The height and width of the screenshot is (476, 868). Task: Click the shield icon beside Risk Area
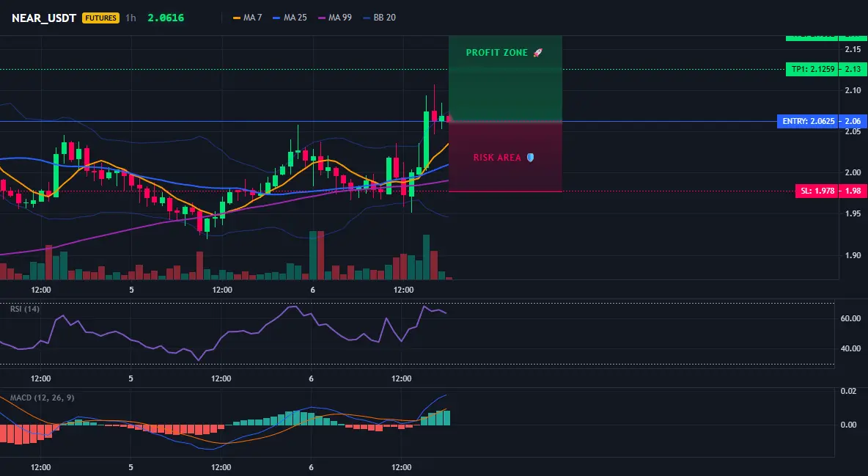pyautogui.click(x=530, y=158)
